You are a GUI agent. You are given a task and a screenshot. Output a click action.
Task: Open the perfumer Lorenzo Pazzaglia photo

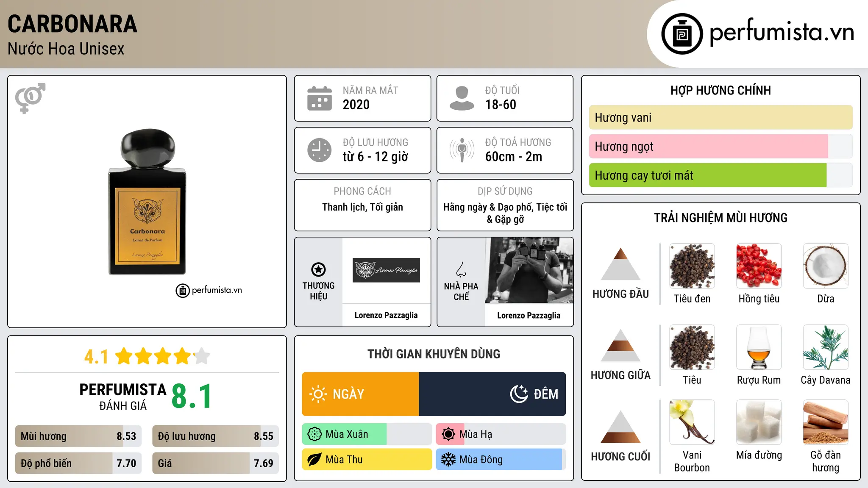pyautogui.click(x=529, y=270)
